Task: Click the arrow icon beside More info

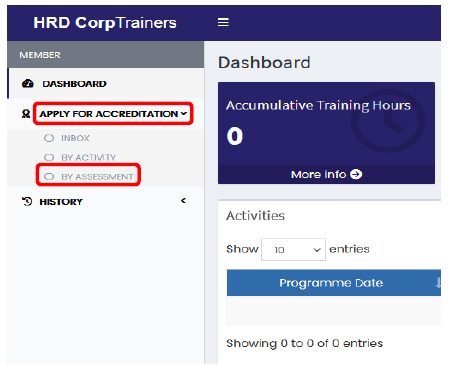Action: (x=356, y=174)
